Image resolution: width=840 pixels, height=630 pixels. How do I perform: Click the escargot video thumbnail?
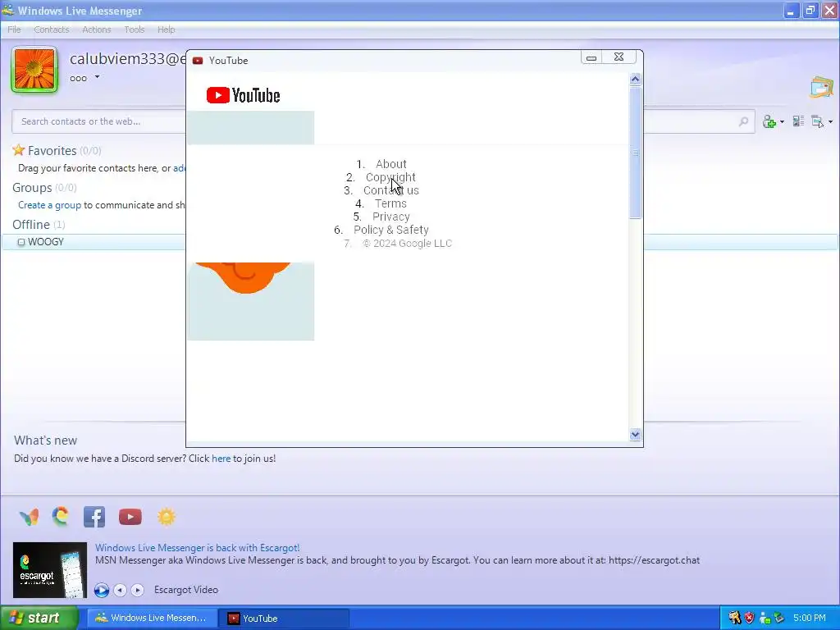coord(50,570)
